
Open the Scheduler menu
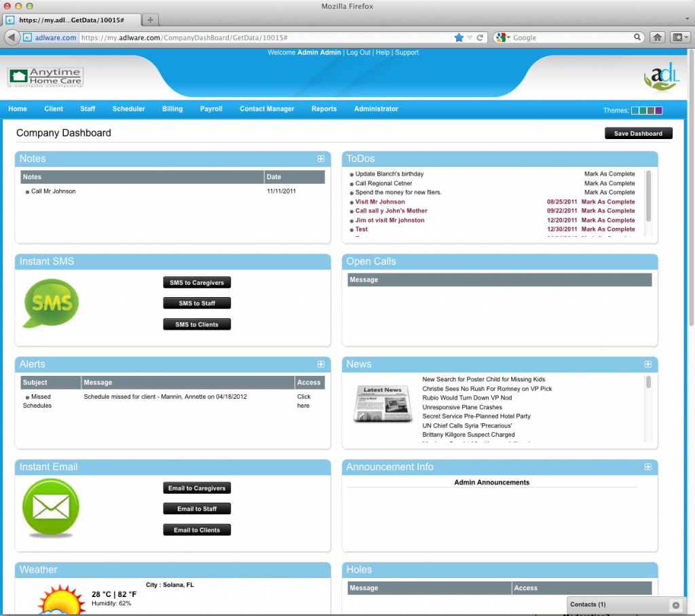(x=128, y=109)
